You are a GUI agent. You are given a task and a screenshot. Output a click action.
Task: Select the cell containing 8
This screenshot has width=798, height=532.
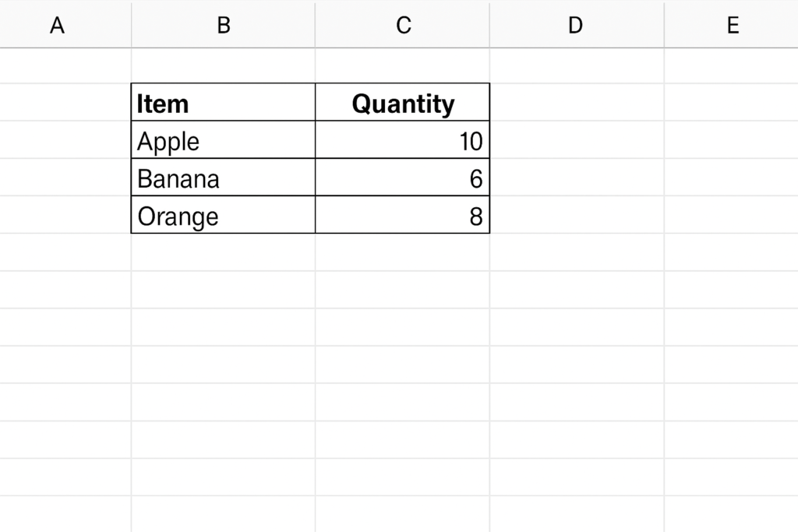tap(402, 215)
